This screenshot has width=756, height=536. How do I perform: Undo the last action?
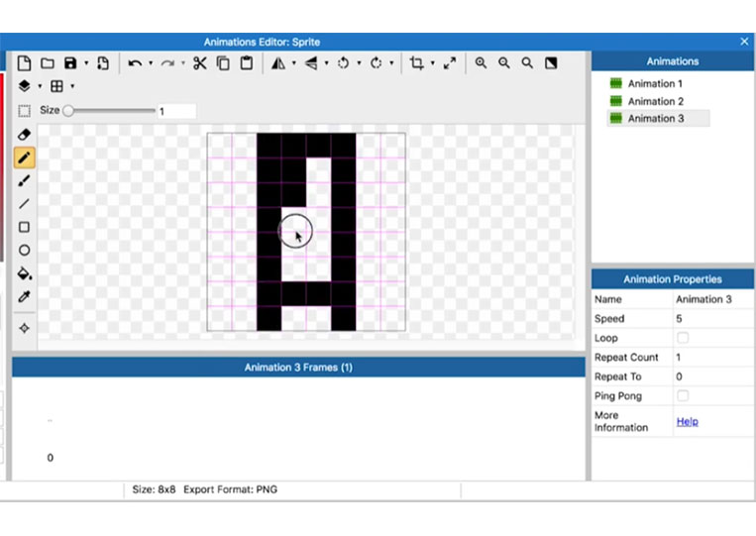(x=135, y=63)
